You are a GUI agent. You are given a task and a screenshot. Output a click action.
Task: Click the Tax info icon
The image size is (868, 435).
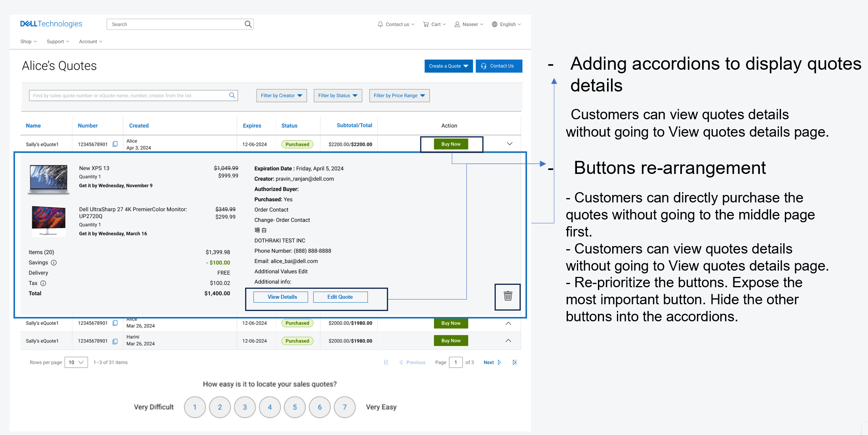point(43,283)
